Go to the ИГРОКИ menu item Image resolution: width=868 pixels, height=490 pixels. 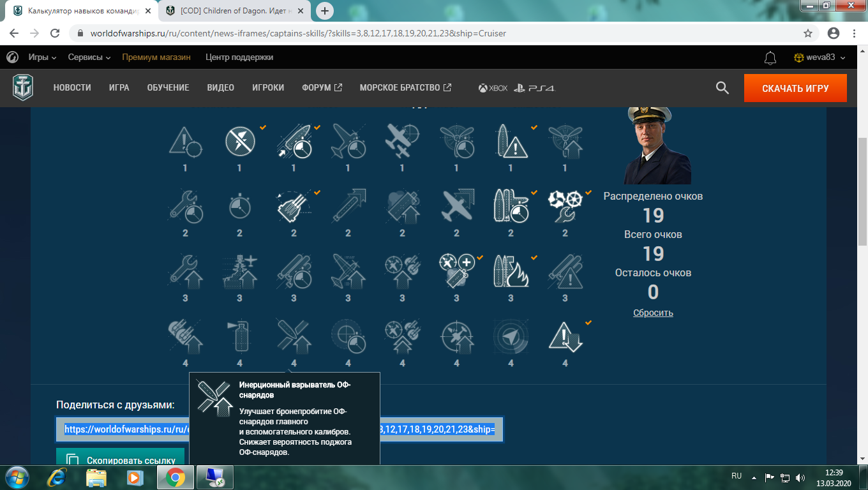click(268, 88)
